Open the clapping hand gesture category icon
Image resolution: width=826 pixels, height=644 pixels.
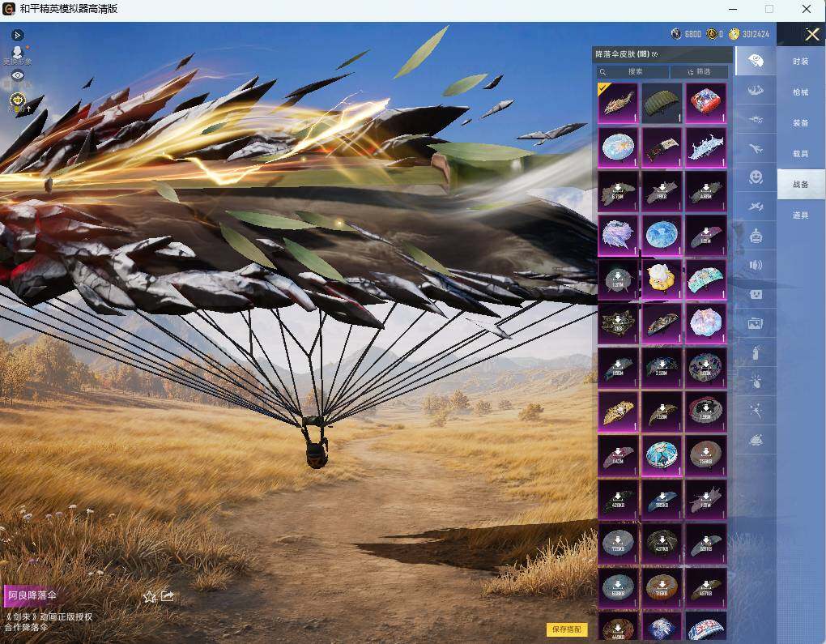click(x=756, y=382)
